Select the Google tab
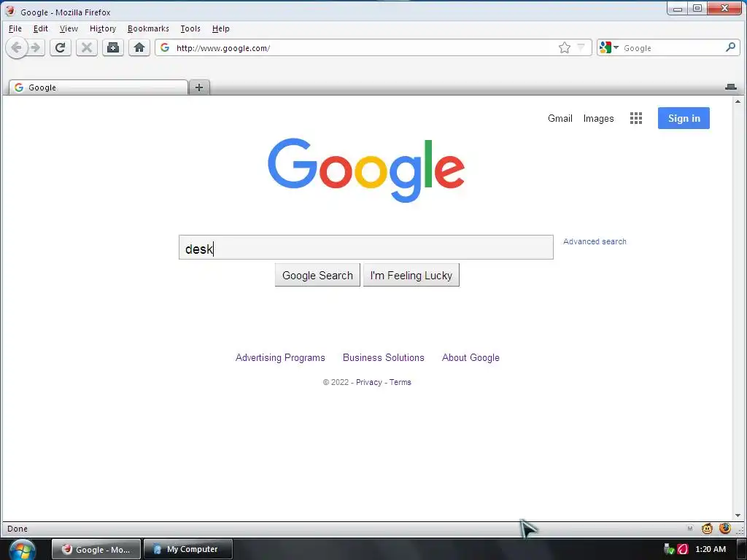Viewport: 747px width, 560px height. (x=98, y=87)
